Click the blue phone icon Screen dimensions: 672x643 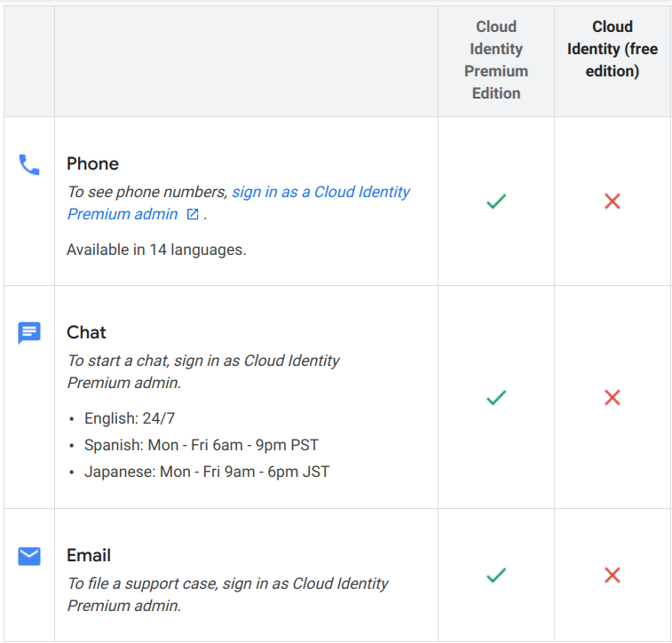(x=29, y=165)
